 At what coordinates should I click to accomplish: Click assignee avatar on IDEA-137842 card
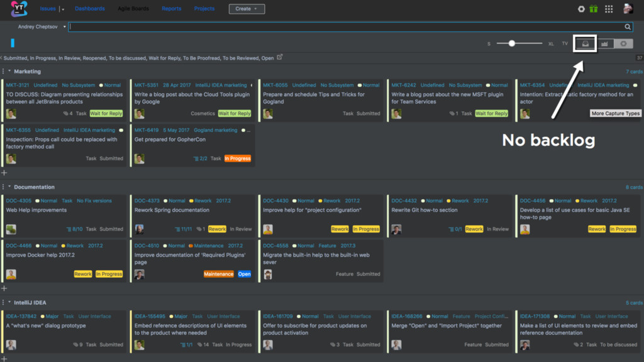(11, 345)
